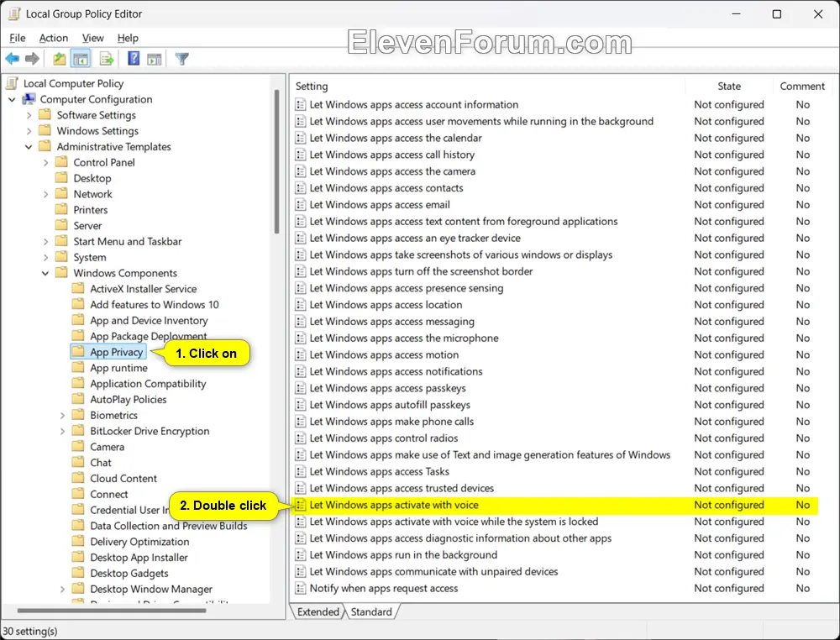Select the Delivery Optimization tree item
The height and width of the screenshot is (640, 840).
[x=139, y=542]
